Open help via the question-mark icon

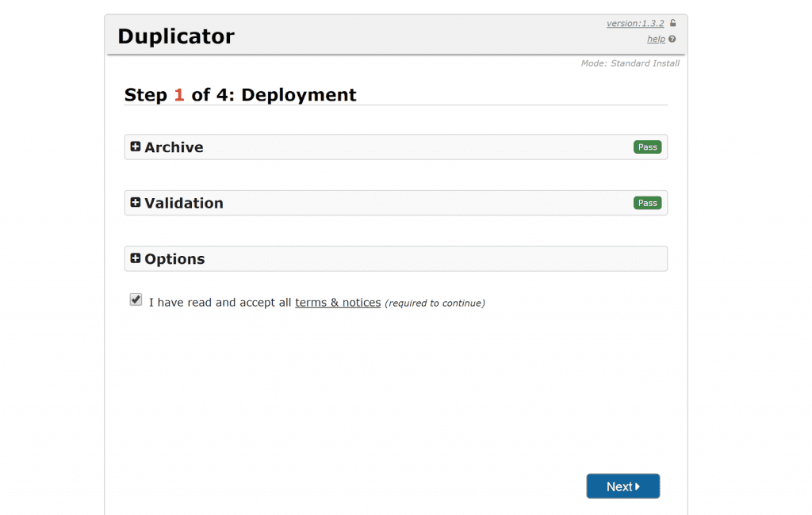tap(672, 39)
